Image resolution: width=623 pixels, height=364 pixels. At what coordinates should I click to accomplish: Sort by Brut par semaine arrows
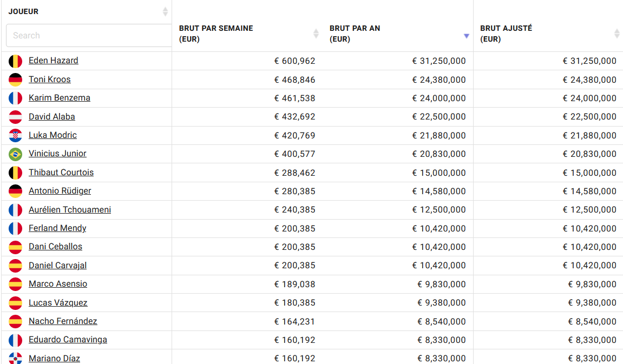tap(316, 34)
